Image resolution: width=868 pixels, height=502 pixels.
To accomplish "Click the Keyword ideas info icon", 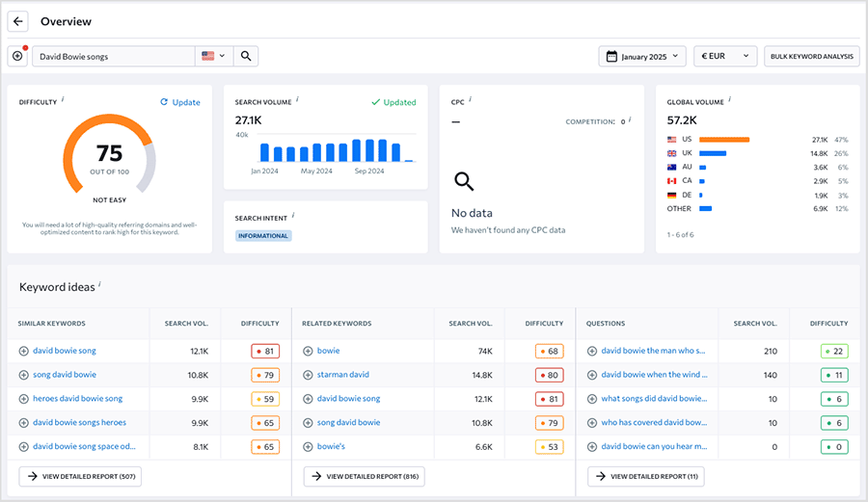I will [x=99, y=284].
